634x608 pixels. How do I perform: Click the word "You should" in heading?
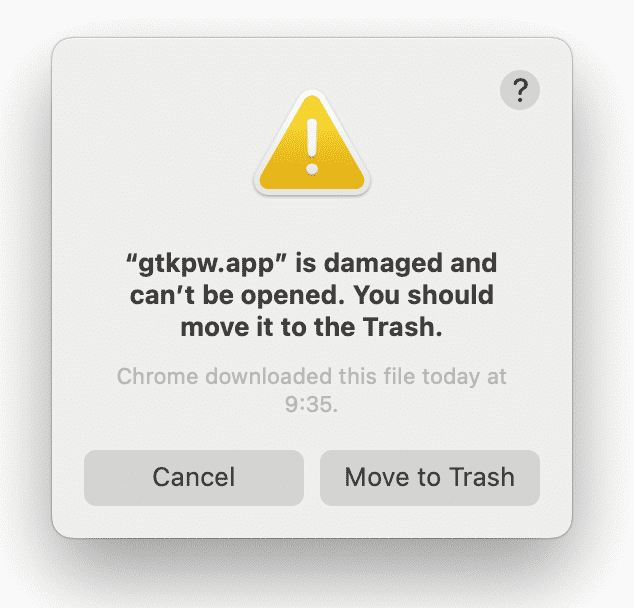(x=423, y=295)
